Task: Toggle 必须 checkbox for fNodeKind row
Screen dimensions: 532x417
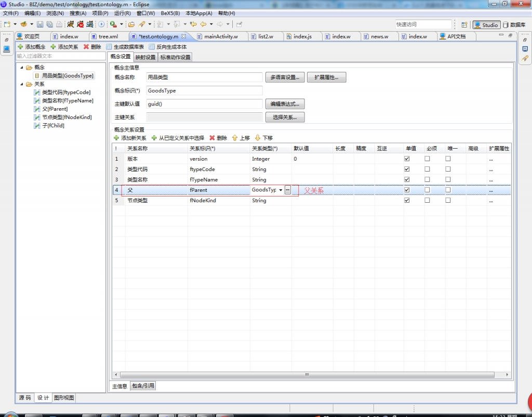Action: click(x=427, y=200)
